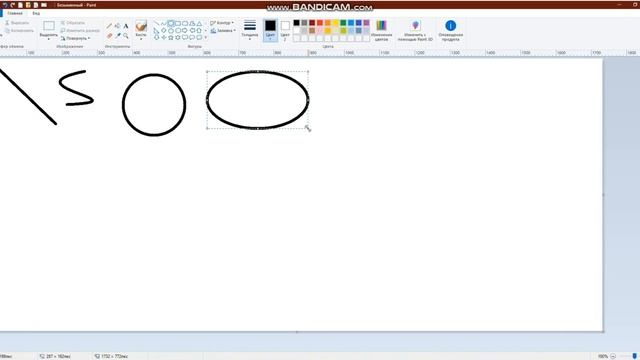Open the Brushes dropdown arrow
This screenshot has height=360, width=640.
(x=141, y=38)
